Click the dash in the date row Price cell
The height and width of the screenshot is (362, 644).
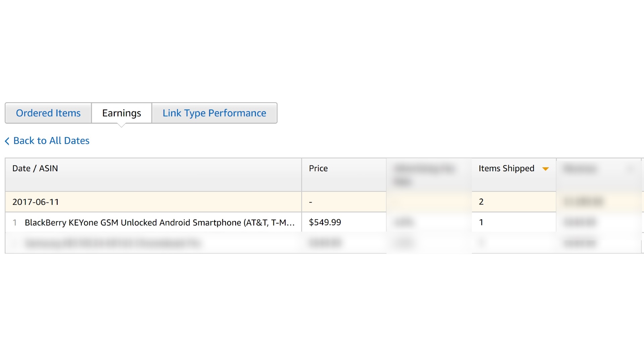pyautogui.click(x=311, y=202)
